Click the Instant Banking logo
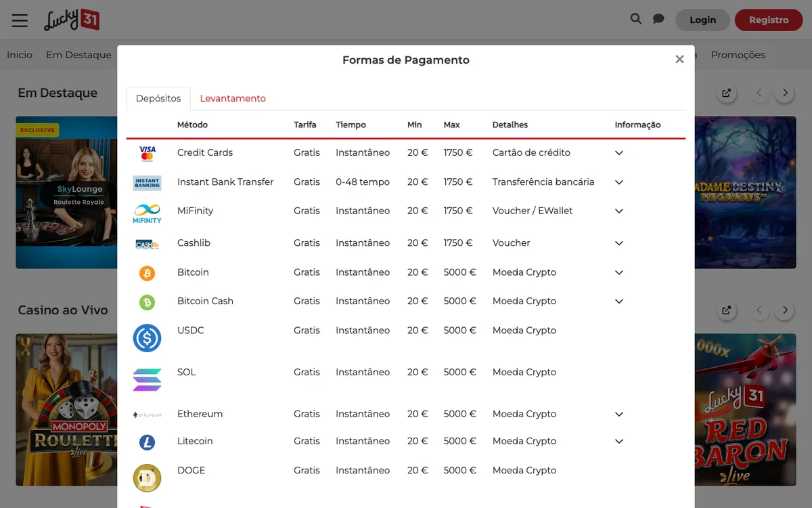The image size is (812, 508). click(147, 182)
